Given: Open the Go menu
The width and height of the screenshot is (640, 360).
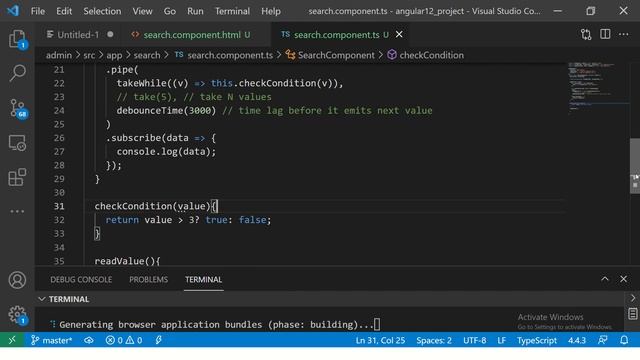Looking at the screenshot, I should [170, 11].
